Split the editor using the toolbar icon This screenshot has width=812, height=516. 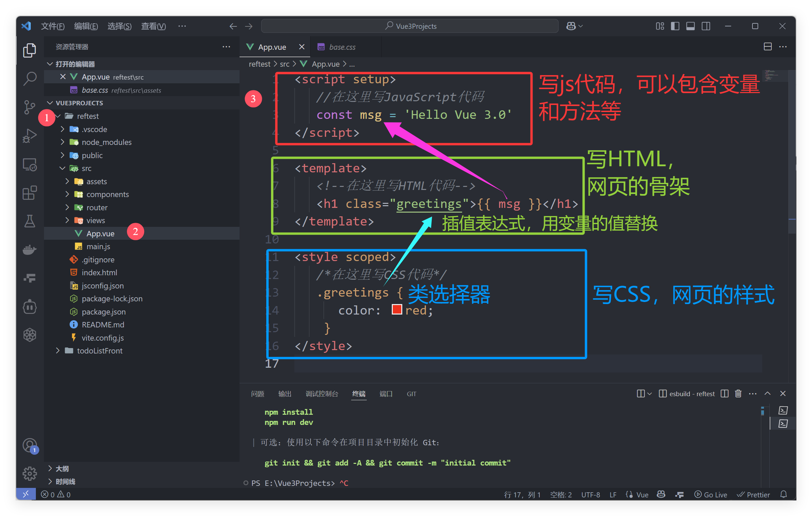[x=768, y=47]
